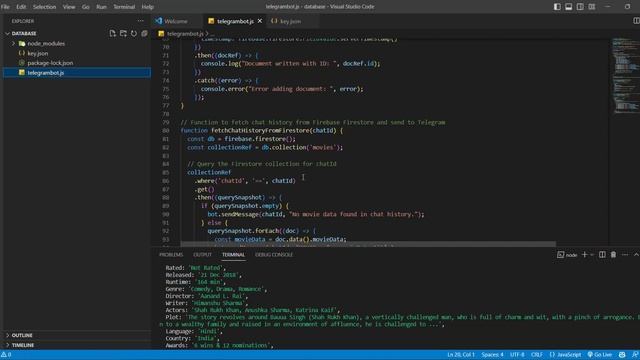The height and width of the screenshot is (360, 640).
Task: Open the Edit menu
Action: click(21, 7)
